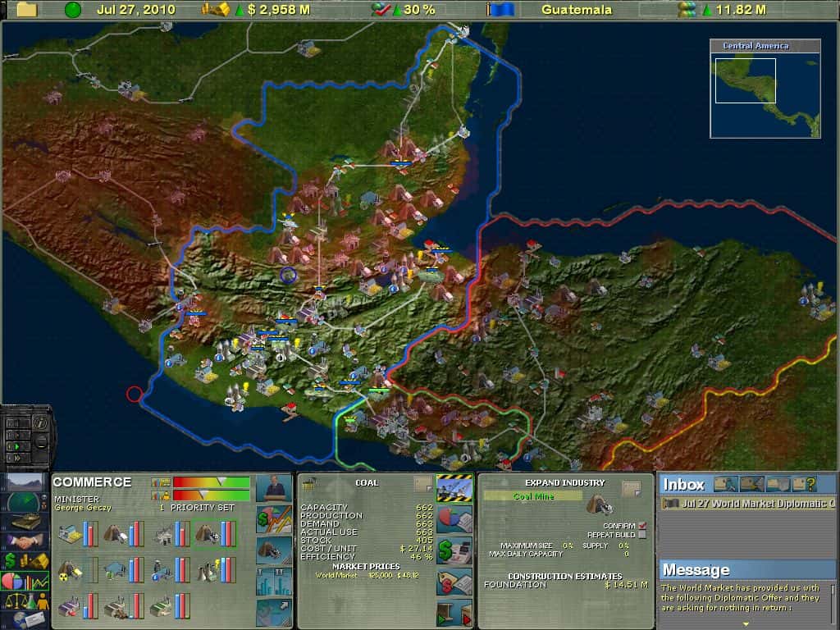Open the Coal Mine industry dropdown
The height and width of the screenshot is (630, 840).
coord(532,495)
